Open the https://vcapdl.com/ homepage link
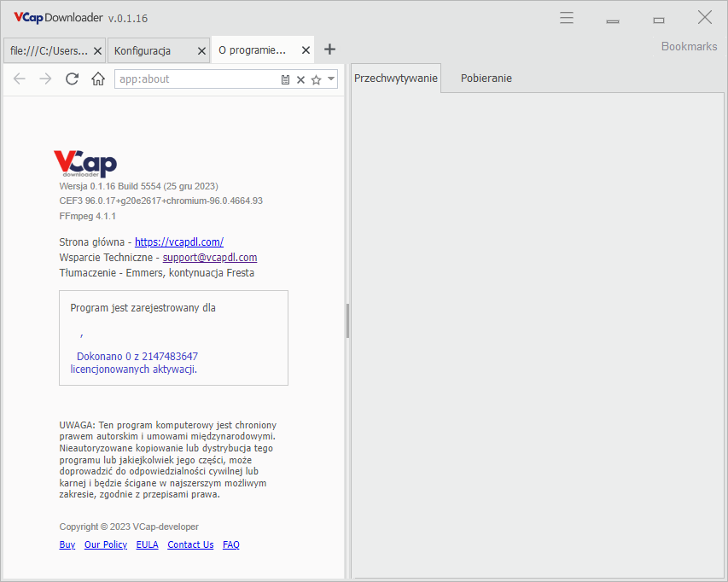The image size is (728, 582). tap(179, 242)
